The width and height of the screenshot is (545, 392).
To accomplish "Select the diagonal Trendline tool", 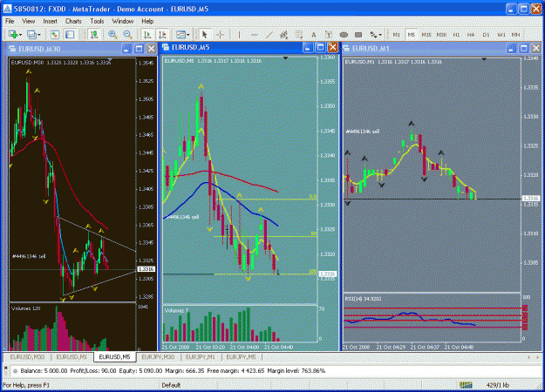I will pos(269,35).
